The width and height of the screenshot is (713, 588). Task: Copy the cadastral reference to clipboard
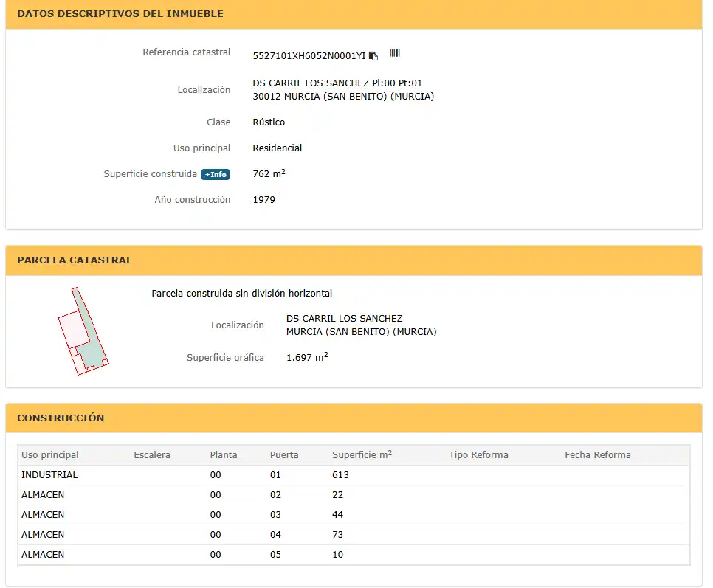tap(373, 56)
